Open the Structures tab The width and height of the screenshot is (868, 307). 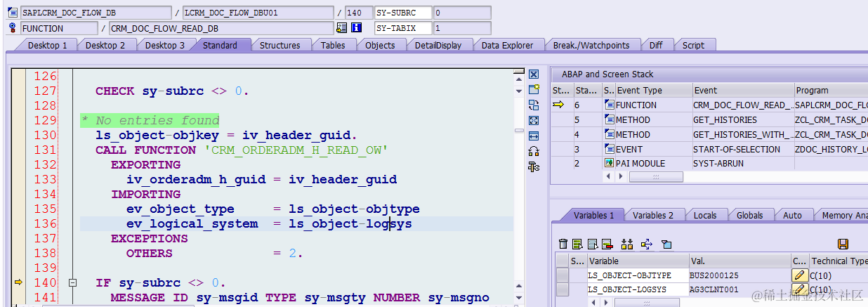click(x=280, y=45)
